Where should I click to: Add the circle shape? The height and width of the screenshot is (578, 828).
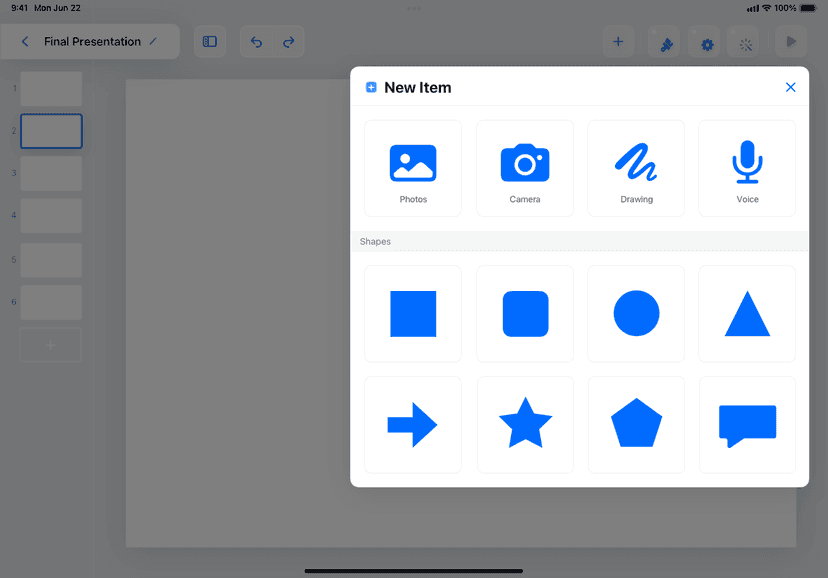pyautogui.click(x=636, y=314)
